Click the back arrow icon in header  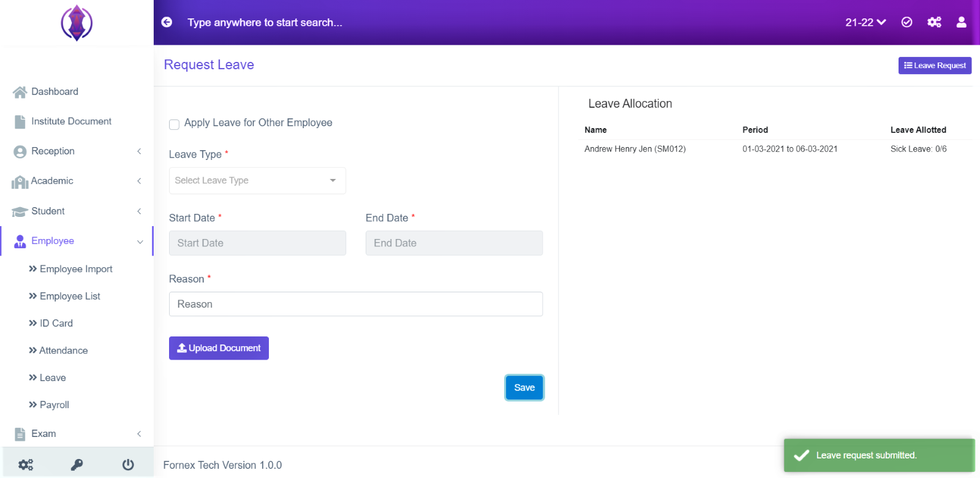167,22
